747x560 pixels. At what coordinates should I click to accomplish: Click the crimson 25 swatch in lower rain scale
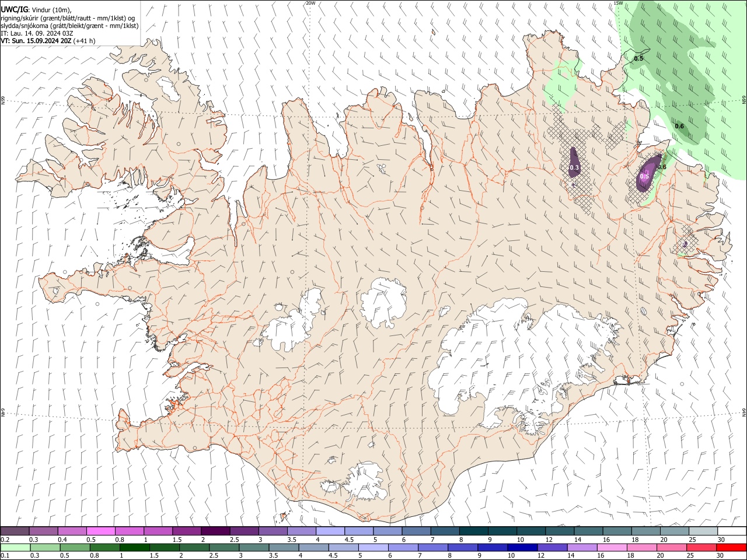[x=701, y=548]
